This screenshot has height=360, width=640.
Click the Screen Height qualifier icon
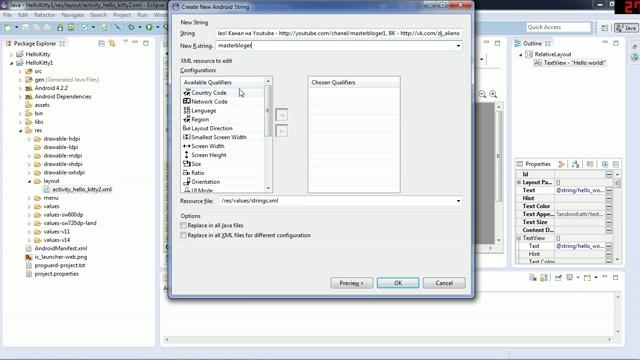[x=187, y=155]
